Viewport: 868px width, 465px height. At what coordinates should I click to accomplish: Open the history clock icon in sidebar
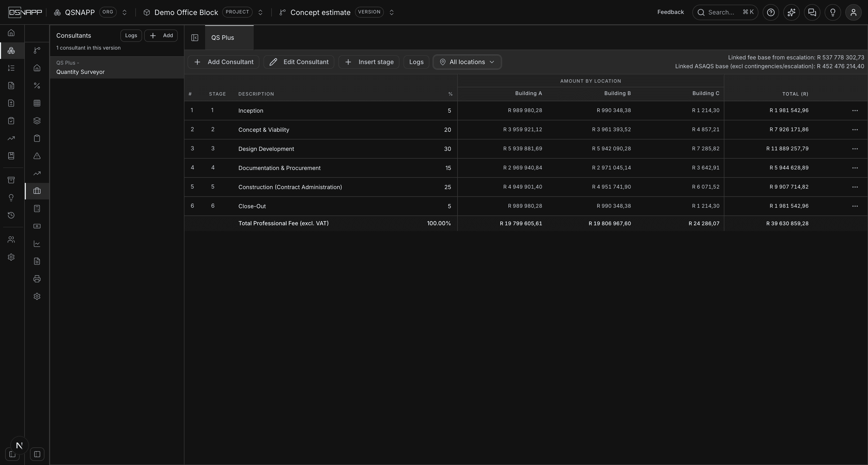pos(11,215)
